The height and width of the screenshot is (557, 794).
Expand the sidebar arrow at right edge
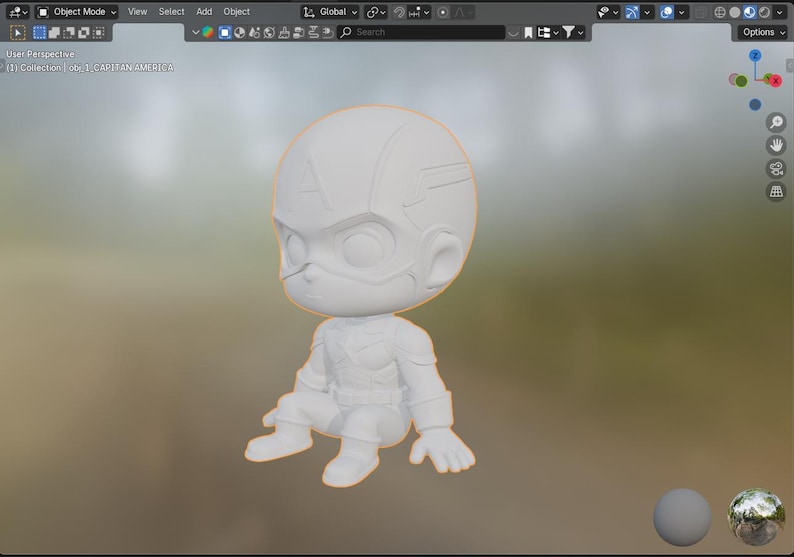click(790, 65)
